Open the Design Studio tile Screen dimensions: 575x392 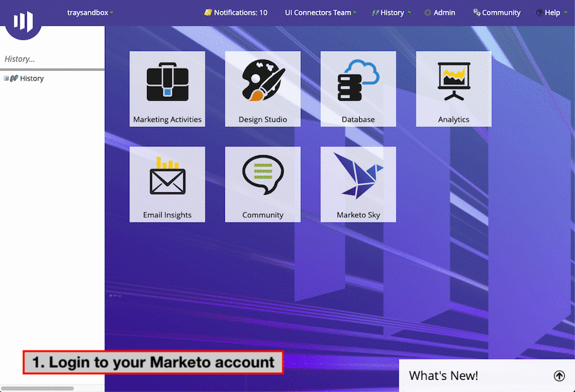click(263, 89)
